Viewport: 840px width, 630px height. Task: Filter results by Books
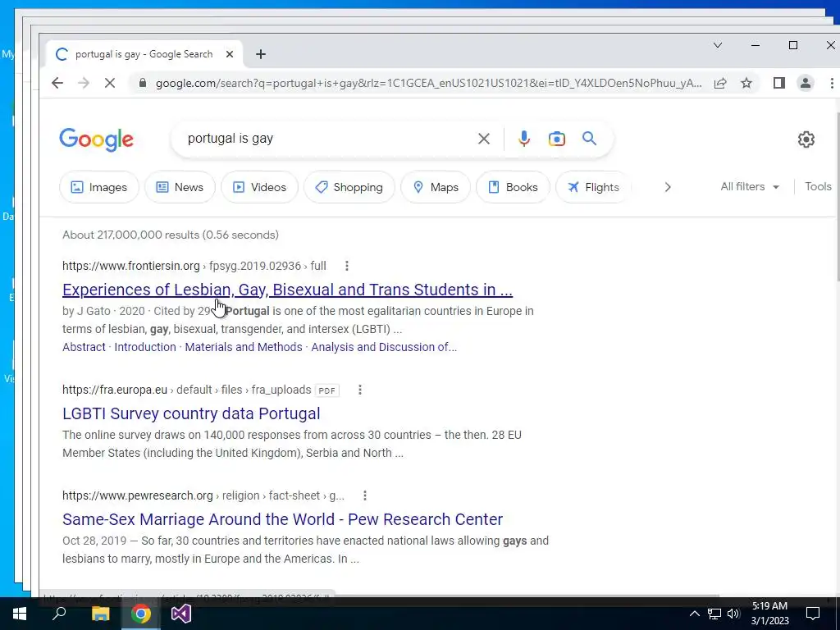coord(513,187)
